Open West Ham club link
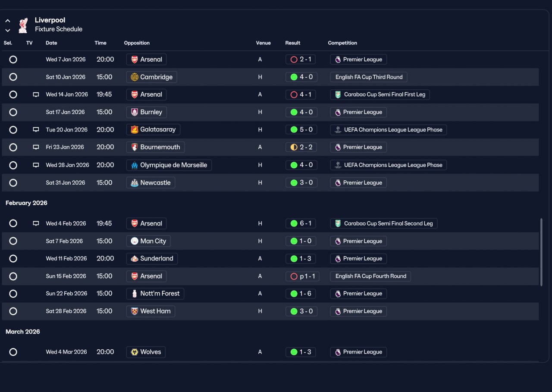 pos(151,311)
